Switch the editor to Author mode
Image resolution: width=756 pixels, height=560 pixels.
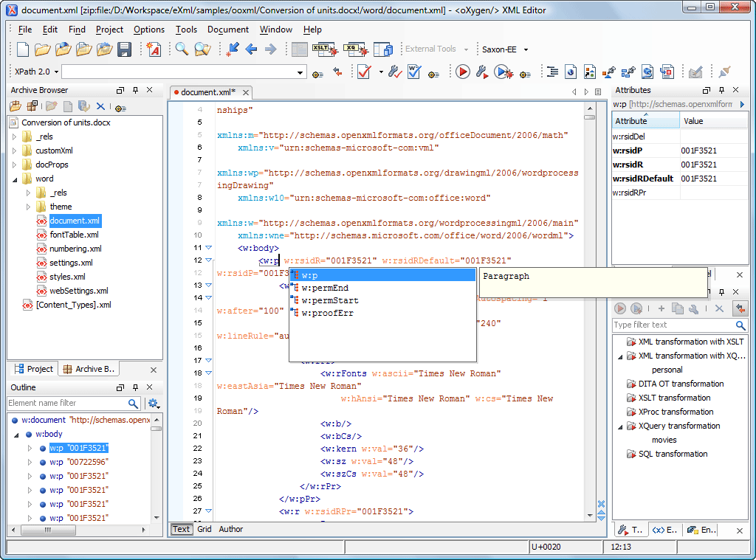pos(231,529)
